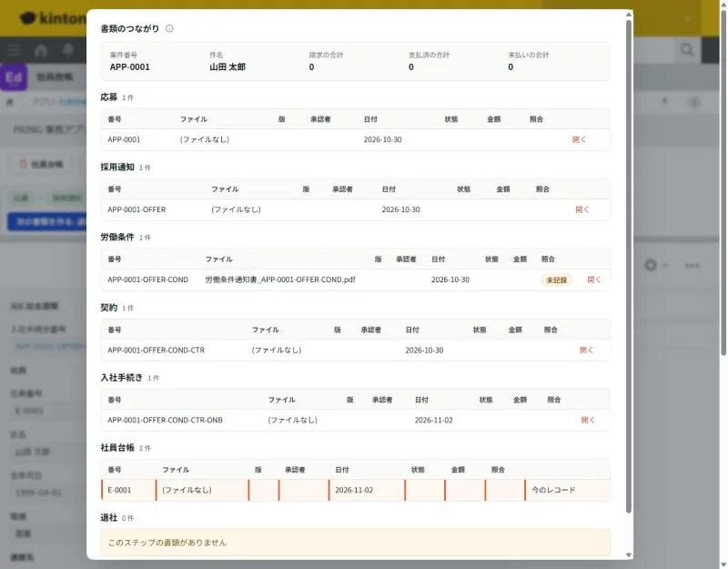Open the three-dot more menu in background
728x569 pixels.
coord(692,266)
